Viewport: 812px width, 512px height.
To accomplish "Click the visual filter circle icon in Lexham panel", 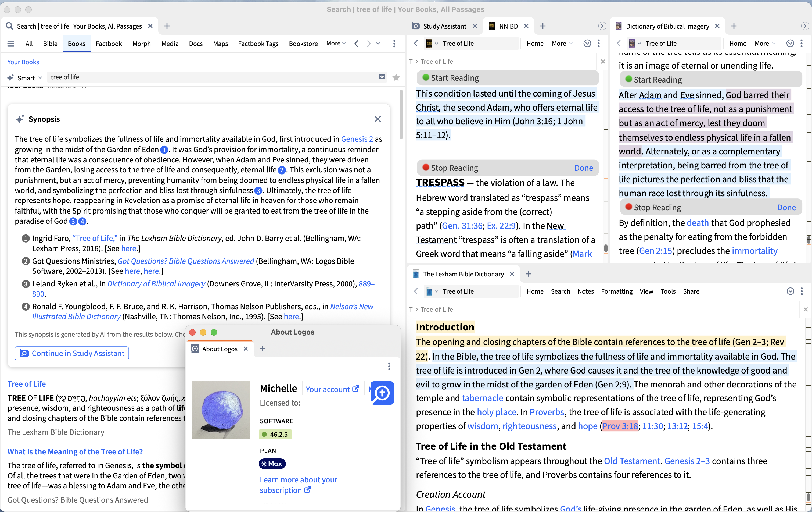I will 790,291.
